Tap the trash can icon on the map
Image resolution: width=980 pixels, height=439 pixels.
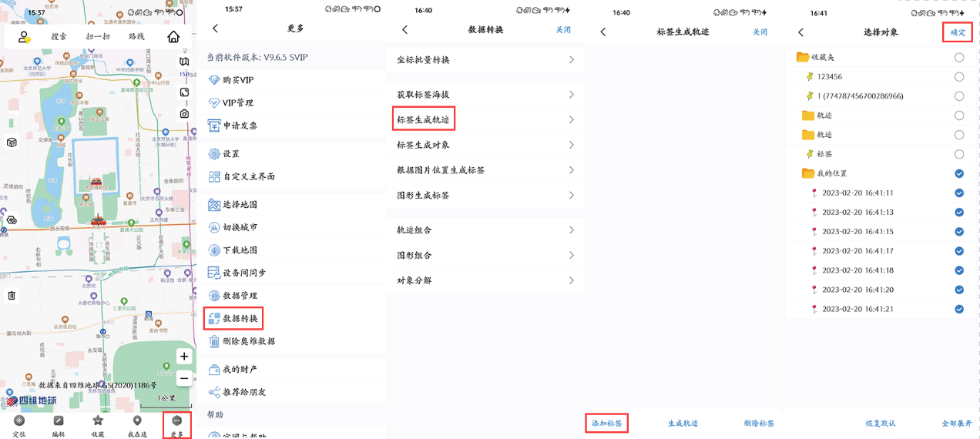coord(12,295)
